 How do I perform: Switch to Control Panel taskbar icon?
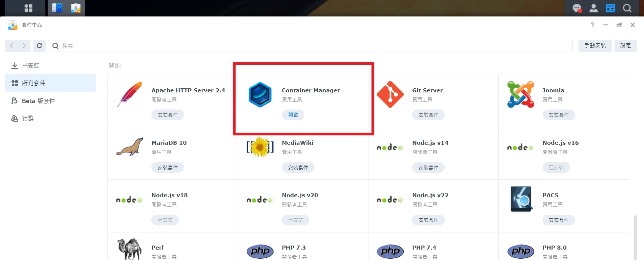57,8
